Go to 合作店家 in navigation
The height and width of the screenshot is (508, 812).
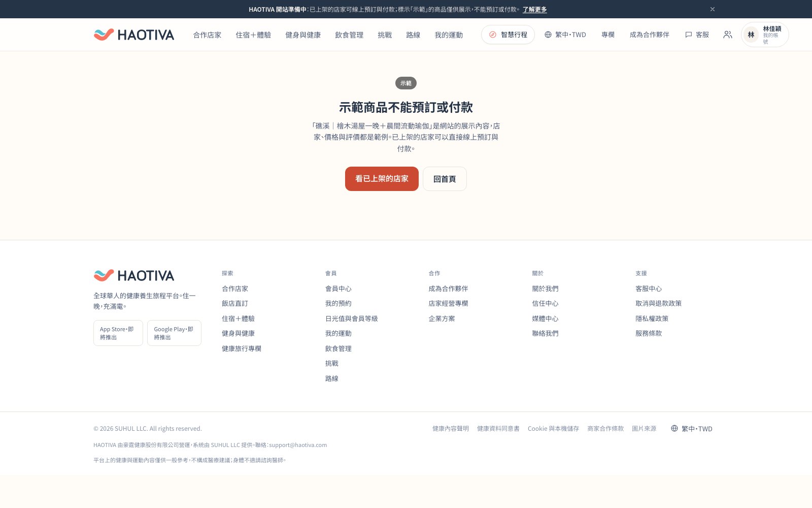point(207,35)
